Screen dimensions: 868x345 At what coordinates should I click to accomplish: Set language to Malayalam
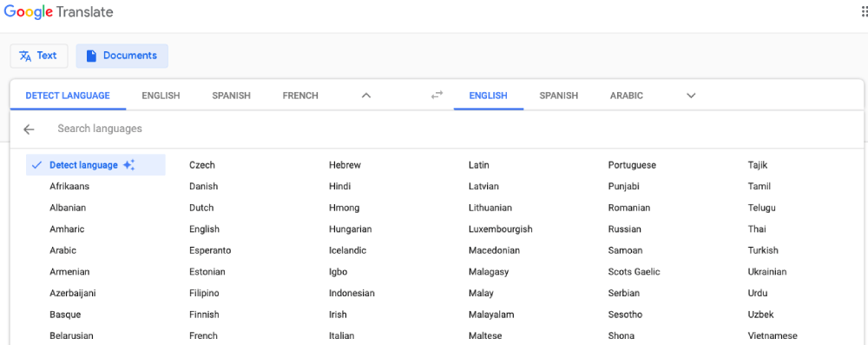tap(491, 315)
